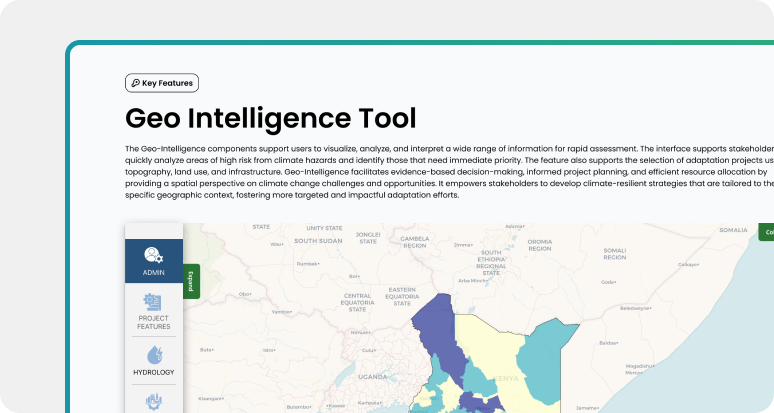Click the Central Equatoria State label
This screenshot has height=413, width=774.
pyautogui.click(x=357, y=302)
